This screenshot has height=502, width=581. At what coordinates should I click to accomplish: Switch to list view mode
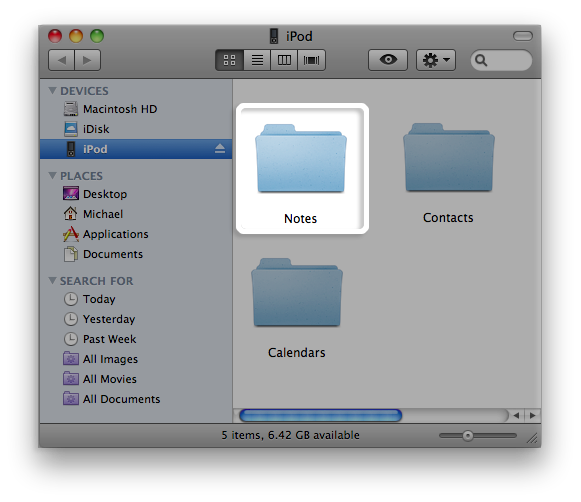257,60
